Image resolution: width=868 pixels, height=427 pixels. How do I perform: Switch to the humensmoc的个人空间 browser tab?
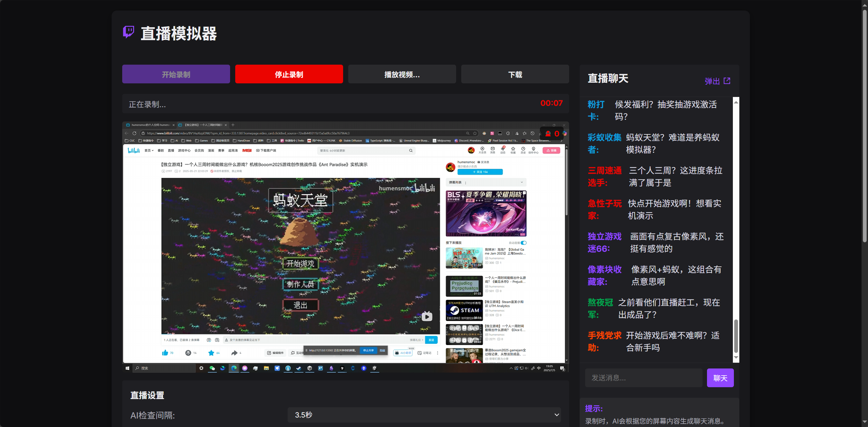point(150,125)
